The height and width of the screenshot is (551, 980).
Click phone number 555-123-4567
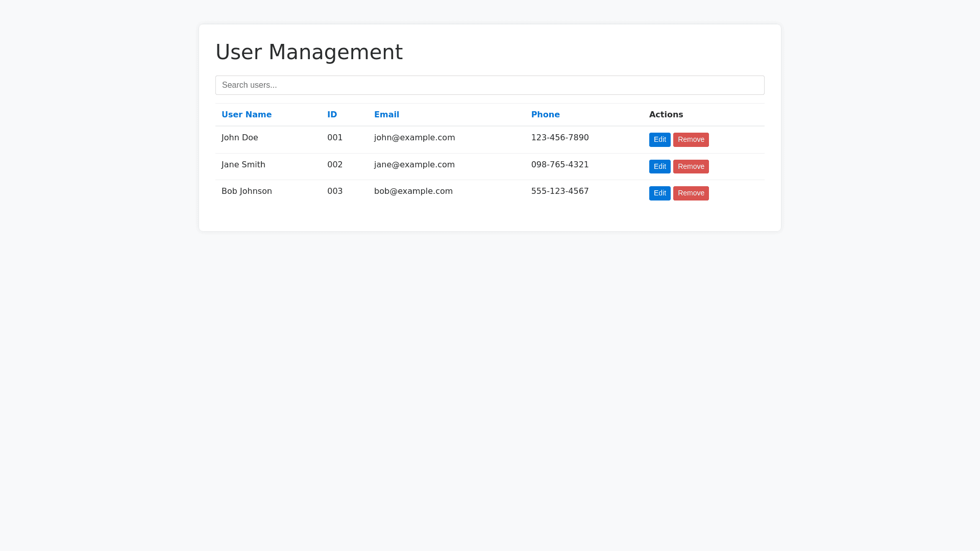[559, 191]
